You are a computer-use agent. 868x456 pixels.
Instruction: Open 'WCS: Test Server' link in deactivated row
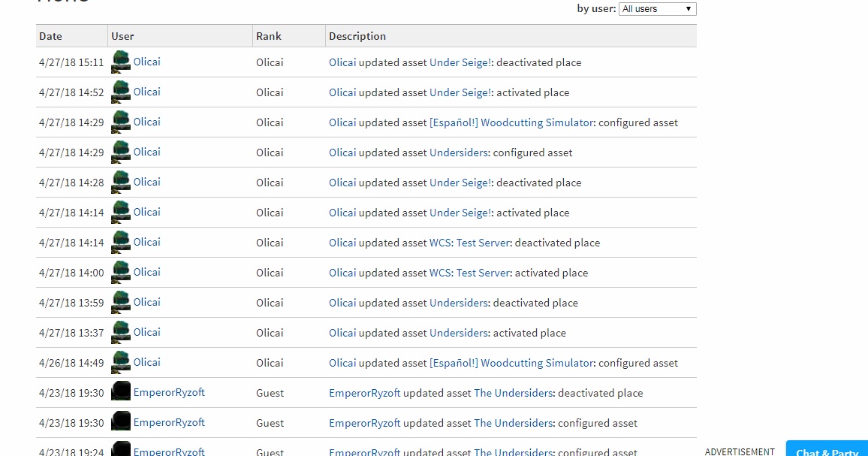[x=469, y=243]
